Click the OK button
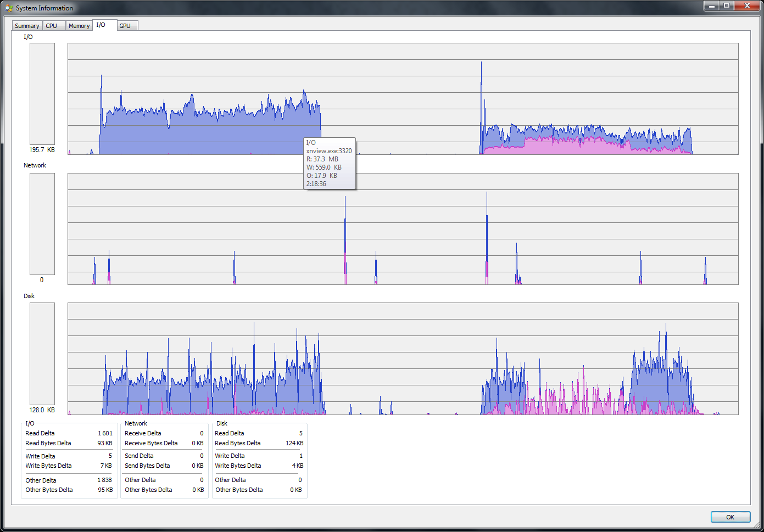 [x=730, y=517]
